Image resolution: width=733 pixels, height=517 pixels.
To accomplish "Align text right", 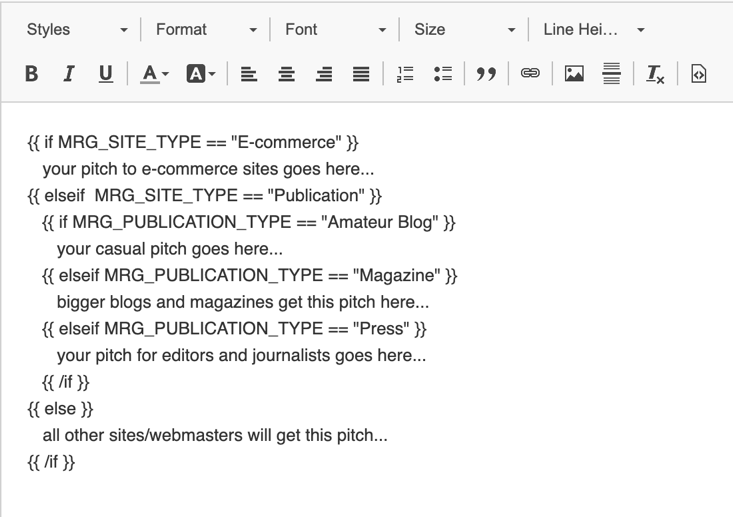I will 324,74.
